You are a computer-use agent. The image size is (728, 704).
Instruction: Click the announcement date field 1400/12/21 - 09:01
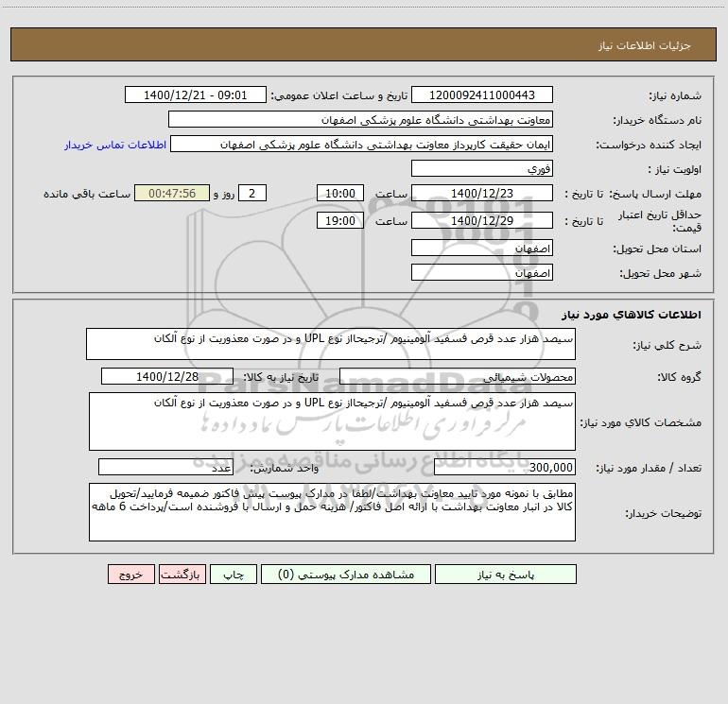pyautogui.click(x=196, y=94)
